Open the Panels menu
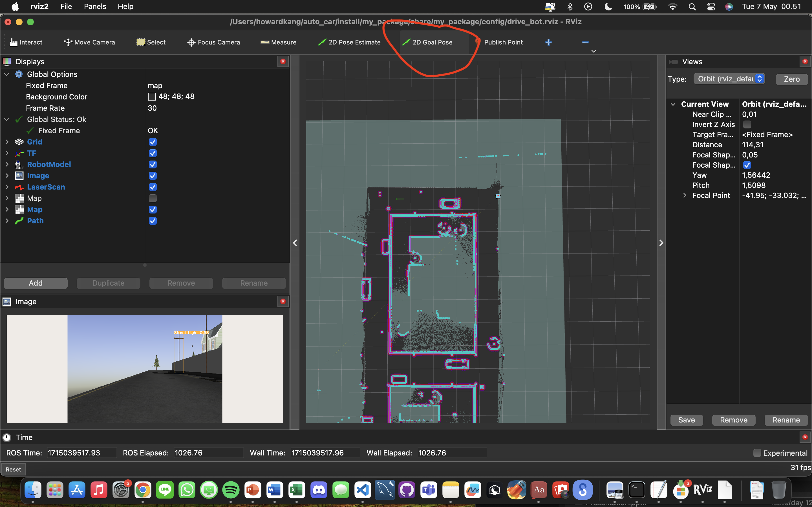The image size is (812, 507). point(95,6)
